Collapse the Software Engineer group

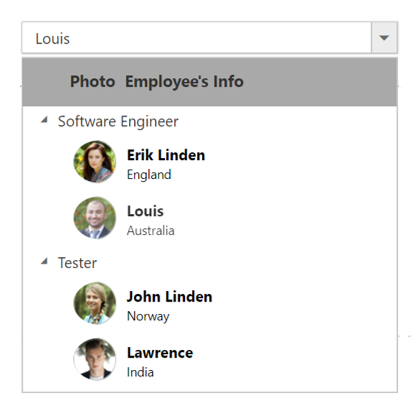tap(44, 120)
